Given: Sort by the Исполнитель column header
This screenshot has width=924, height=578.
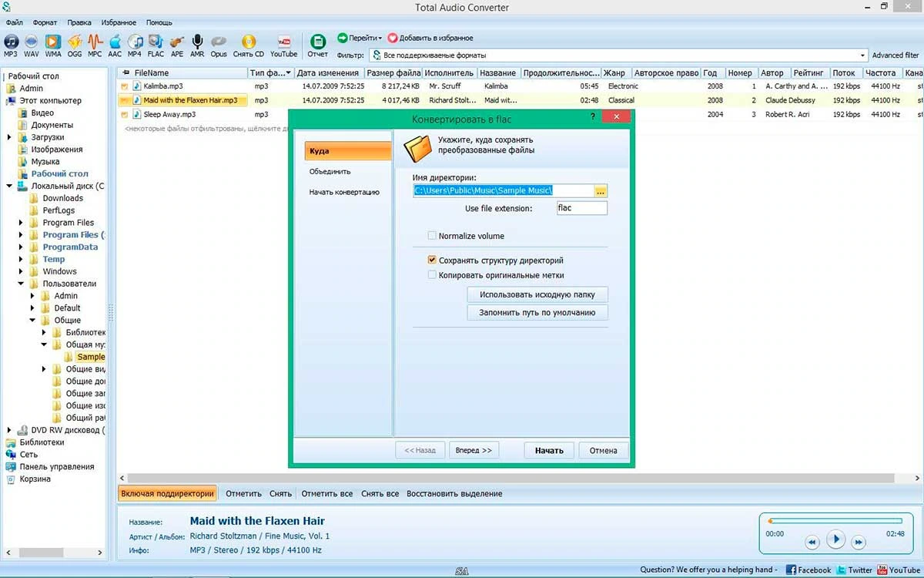Looking at the screenshot, I should (449, 73).
